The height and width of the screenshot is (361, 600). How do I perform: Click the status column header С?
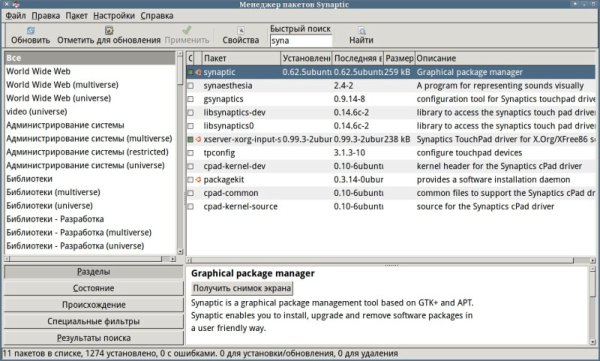pyautogui.click(x=191, y=58)
